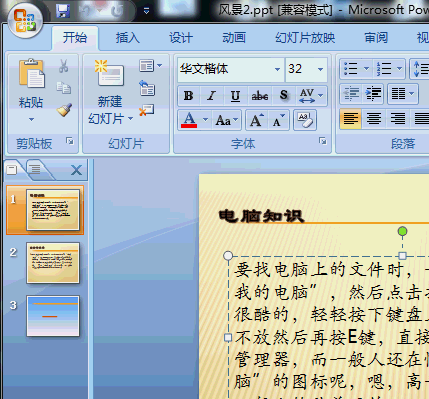Click the line spacing icon

pos(420,69)
